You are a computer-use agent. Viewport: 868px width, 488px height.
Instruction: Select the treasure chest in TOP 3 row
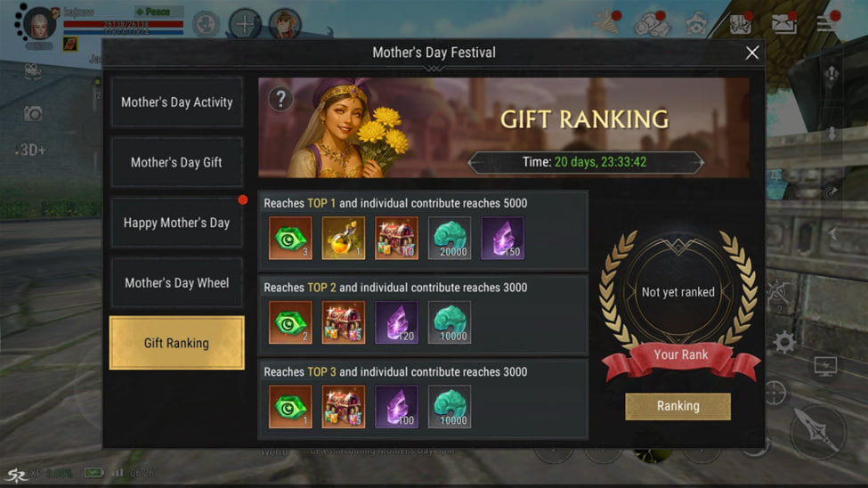344,407
